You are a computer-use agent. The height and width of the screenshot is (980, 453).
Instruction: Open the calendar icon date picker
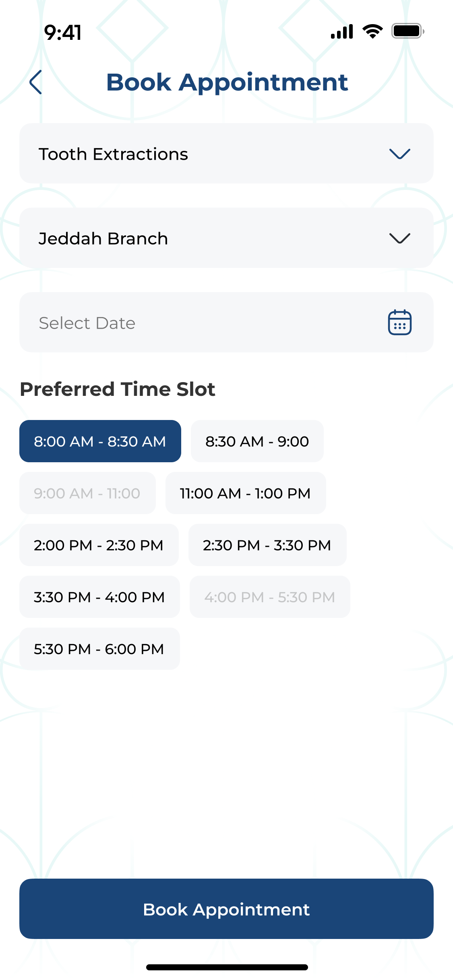pos(399,322)
